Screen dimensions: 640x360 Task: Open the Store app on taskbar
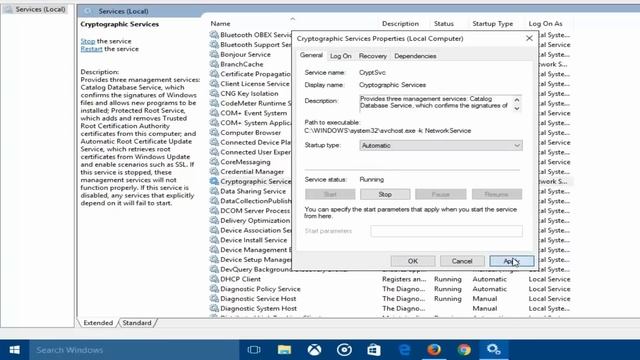pyautogui.click(x=374, y=350)
